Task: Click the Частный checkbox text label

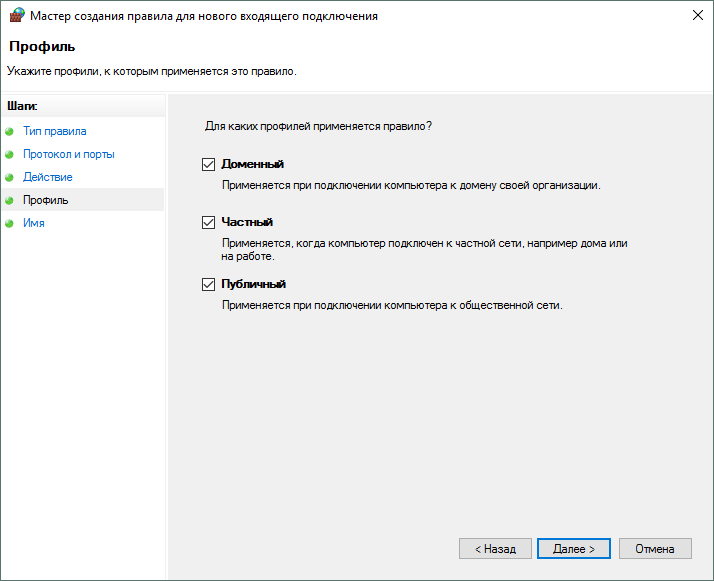Action: 247,222
